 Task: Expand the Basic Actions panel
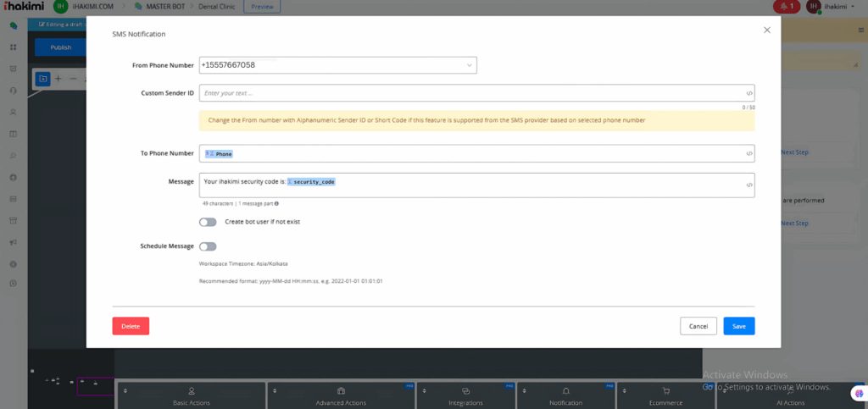tap(191, 395)
